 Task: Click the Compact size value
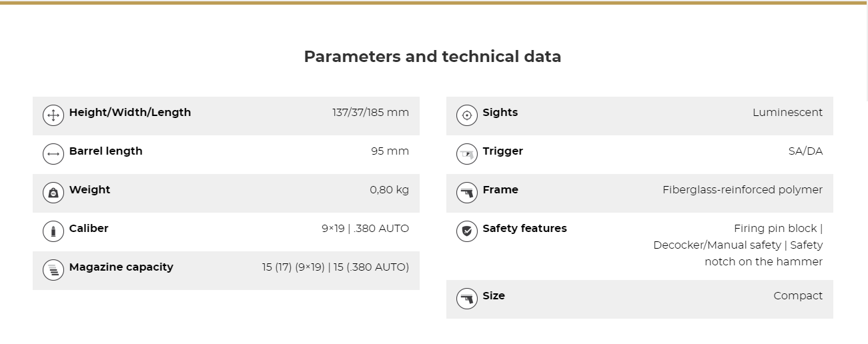point(798,296)
